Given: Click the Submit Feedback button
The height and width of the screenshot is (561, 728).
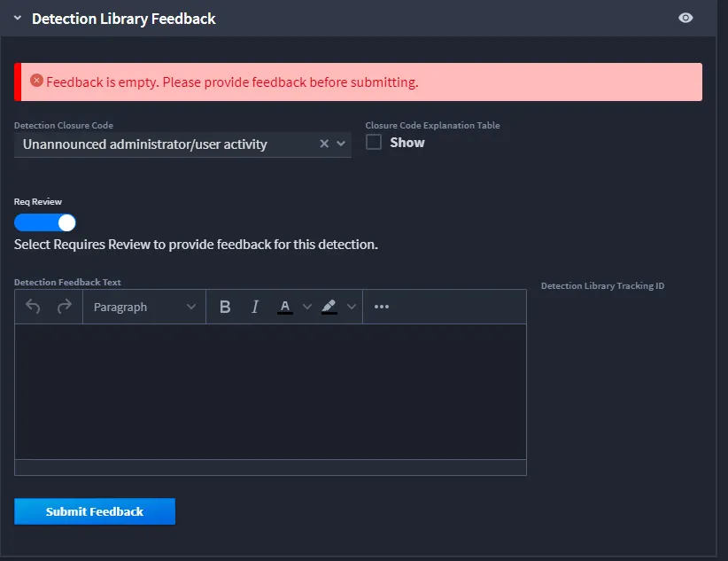Looking at the screenshot, I should [x=95, y=511].
